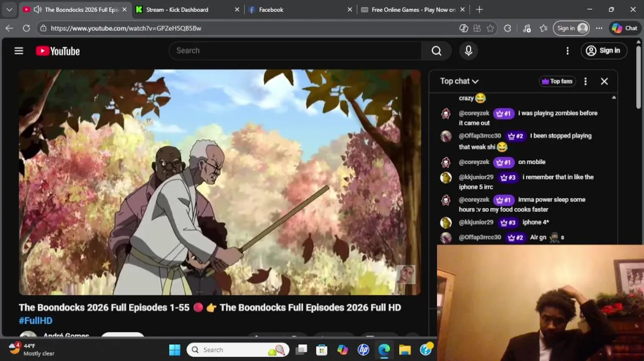Open the HP app on the taskbar
644x361 pixels.
click(363, 349)
